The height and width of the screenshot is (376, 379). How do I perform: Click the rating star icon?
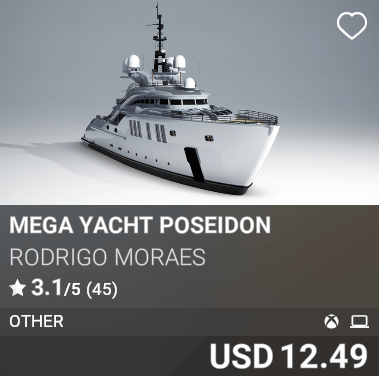[17, 288]
